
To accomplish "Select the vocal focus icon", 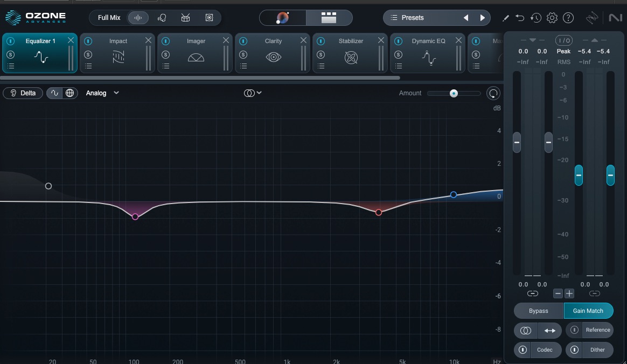I will pyautogui.click(x=162, y=18).
